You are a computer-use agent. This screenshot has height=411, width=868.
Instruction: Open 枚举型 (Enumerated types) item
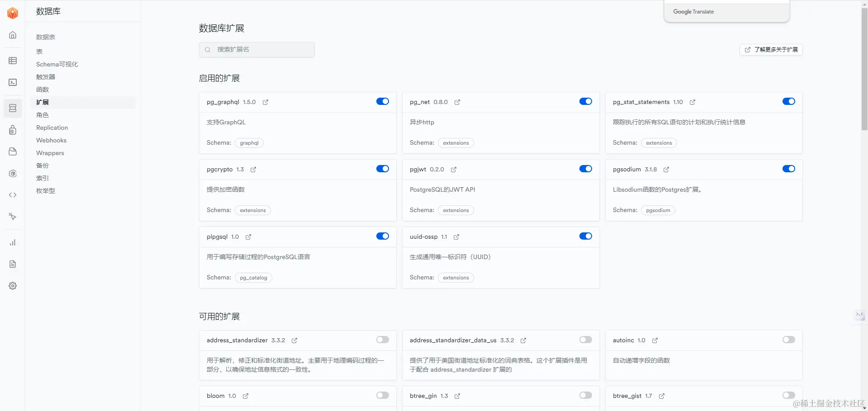[46, 191]
